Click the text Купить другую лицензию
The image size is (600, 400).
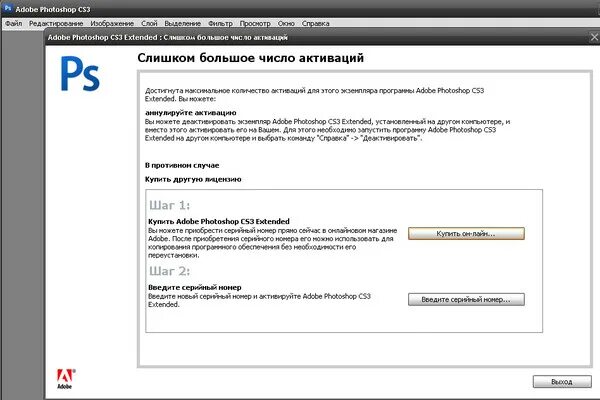[193, 179]
